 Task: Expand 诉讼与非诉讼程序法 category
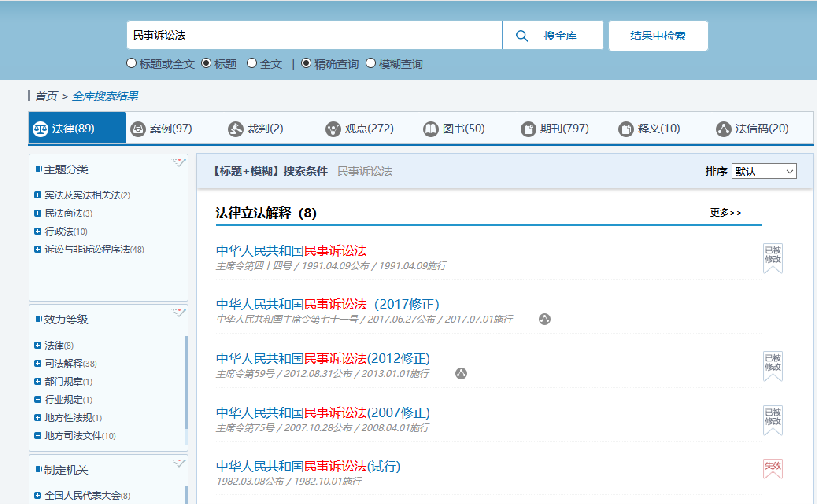[38, 249]
